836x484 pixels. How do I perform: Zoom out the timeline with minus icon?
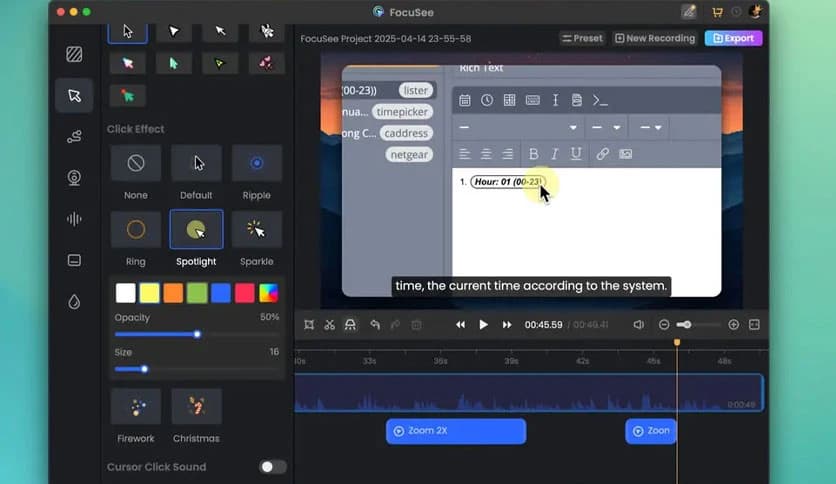pos(664,325)
